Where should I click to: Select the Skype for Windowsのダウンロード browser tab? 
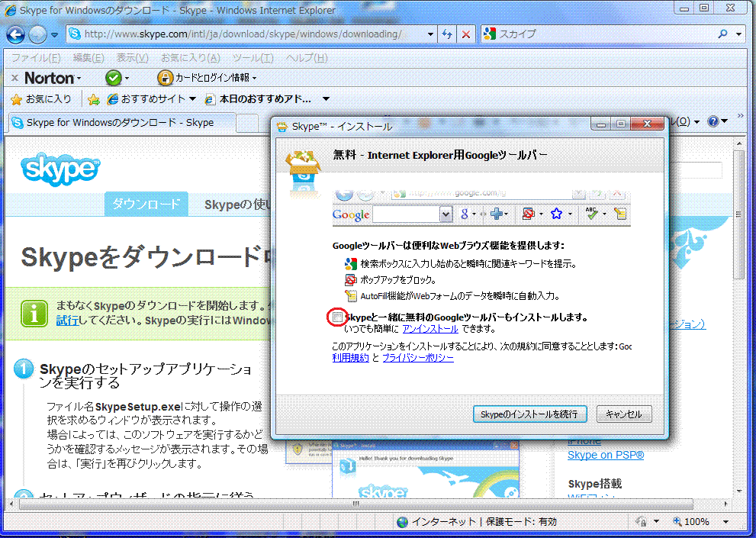point(122,123)
